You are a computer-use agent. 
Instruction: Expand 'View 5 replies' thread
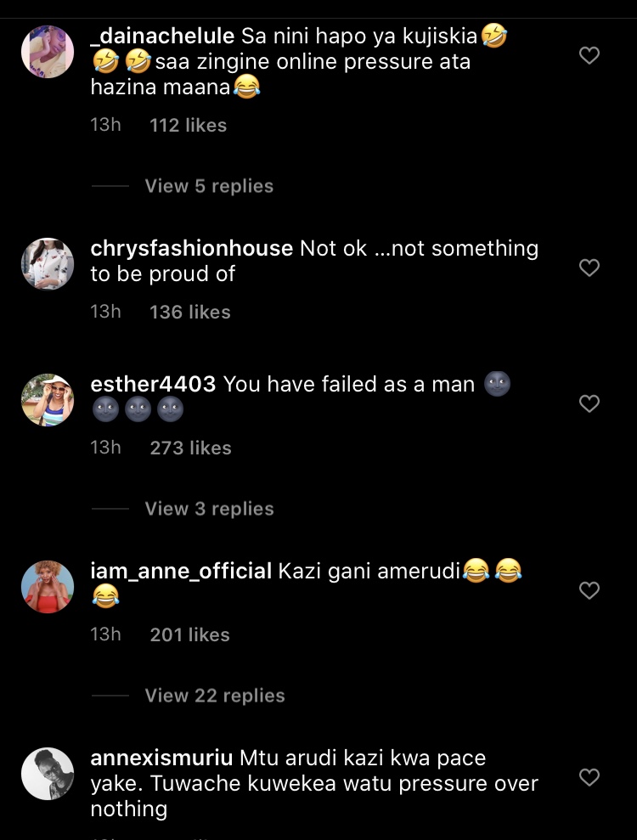[209, 186]
